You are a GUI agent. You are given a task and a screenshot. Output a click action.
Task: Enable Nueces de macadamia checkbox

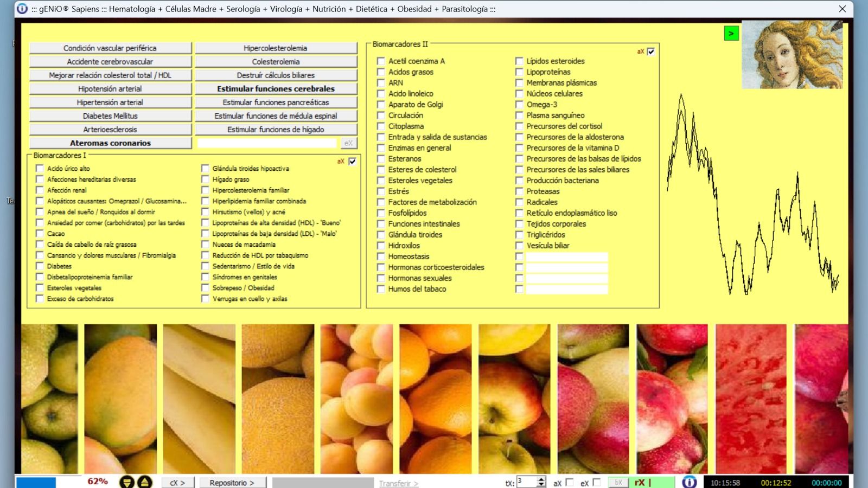tap(205, 245)
